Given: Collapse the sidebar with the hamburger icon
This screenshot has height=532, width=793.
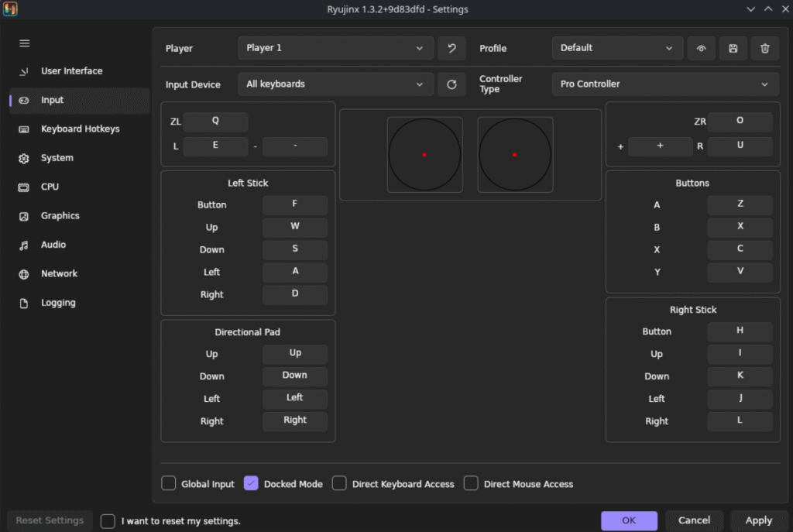Looking at the screenshot, I should tap(24, 43).
